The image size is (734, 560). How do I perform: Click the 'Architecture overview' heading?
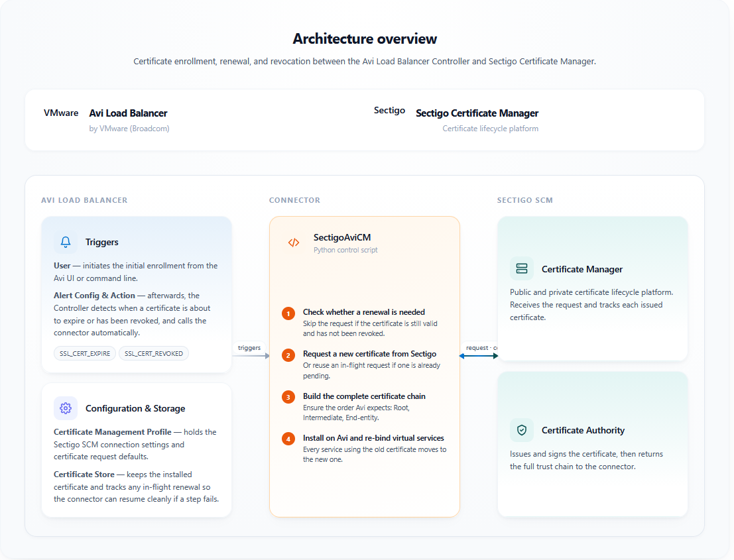point(365,39)
